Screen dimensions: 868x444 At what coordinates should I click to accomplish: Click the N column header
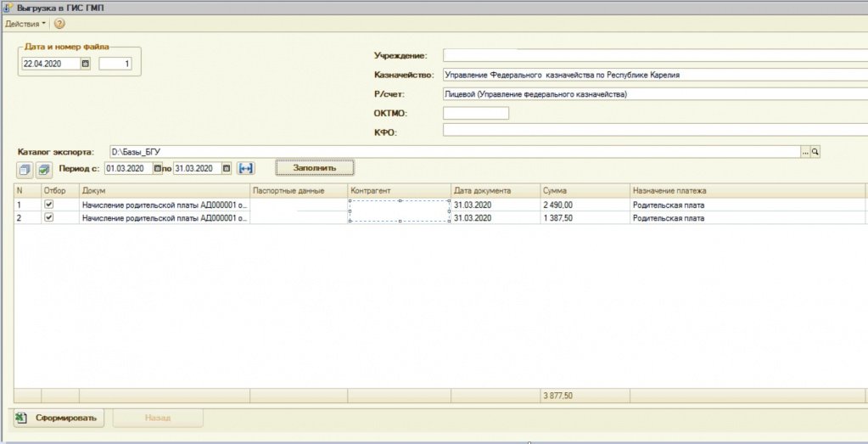(28, 190)
